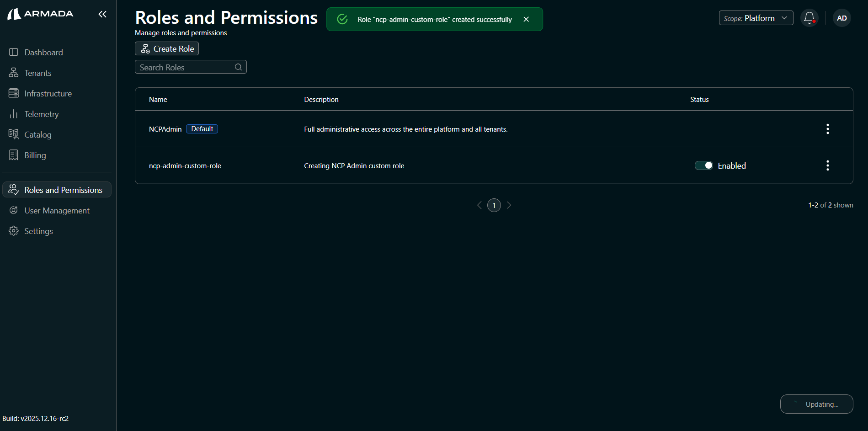Click the Default badge next to NCPAdmin
Screen dimensions: 868x431
click(x=202, y=129)
